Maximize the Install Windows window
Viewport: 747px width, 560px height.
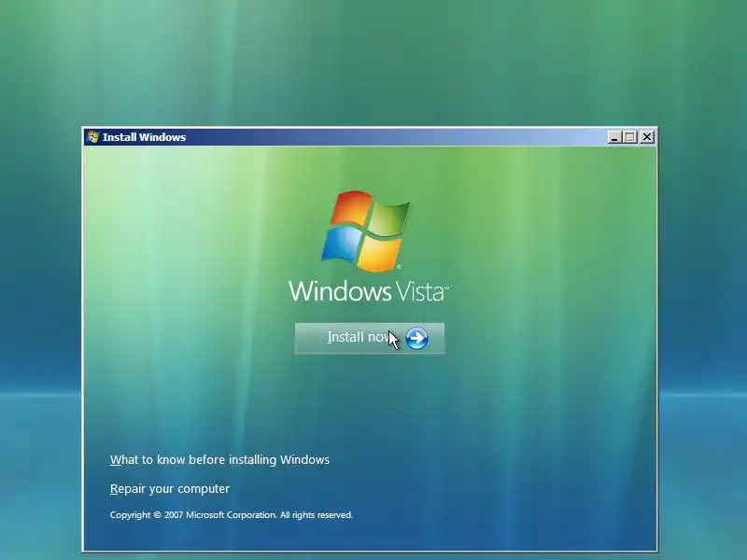[629, 137]
